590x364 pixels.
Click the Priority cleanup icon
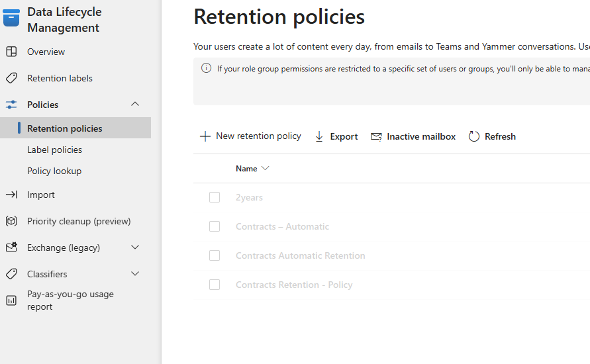point(11,221)
